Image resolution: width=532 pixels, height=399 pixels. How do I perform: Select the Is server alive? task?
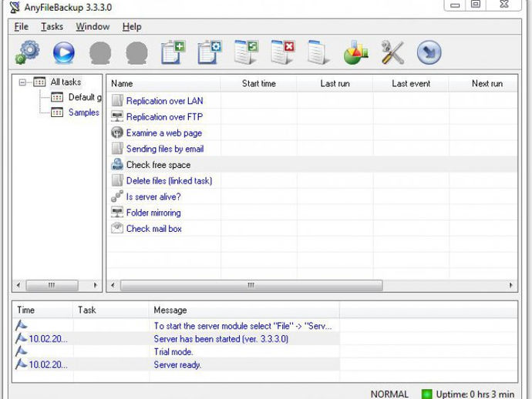[153, 196]
